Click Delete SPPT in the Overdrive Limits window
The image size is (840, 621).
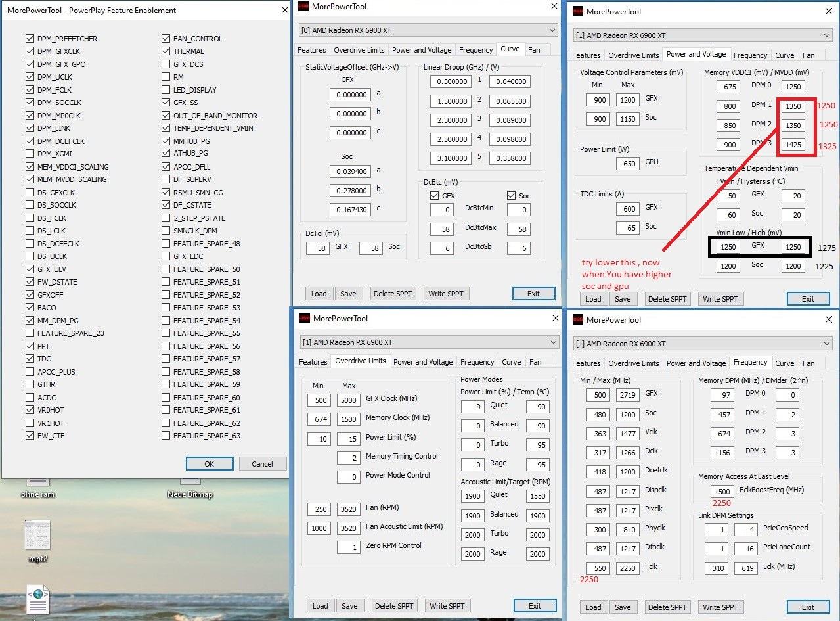(395, 606)
